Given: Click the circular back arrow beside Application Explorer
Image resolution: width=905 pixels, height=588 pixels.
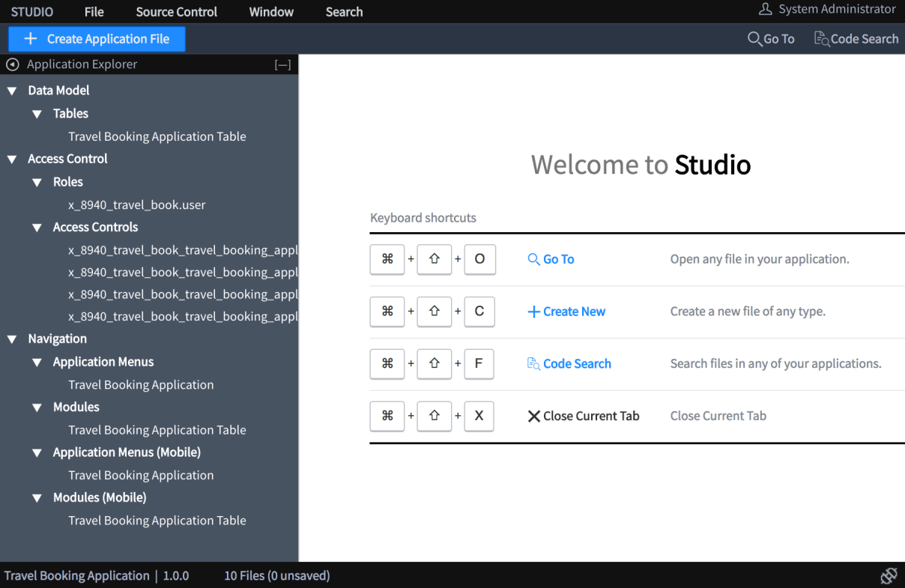Looking at the screenshot, I should pyautogui.click(x=12, y=64).
